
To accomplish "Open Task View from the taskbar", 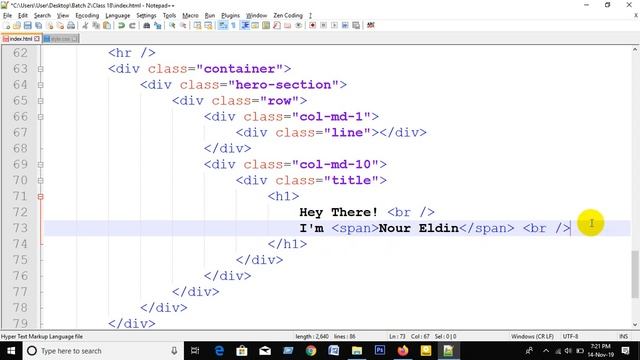I will (195, 351).
